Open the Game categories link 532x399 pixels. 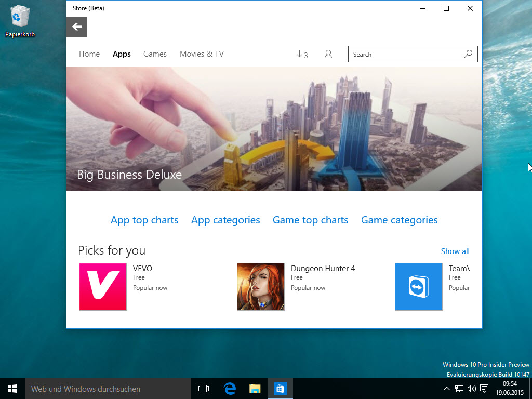(400, 220)
